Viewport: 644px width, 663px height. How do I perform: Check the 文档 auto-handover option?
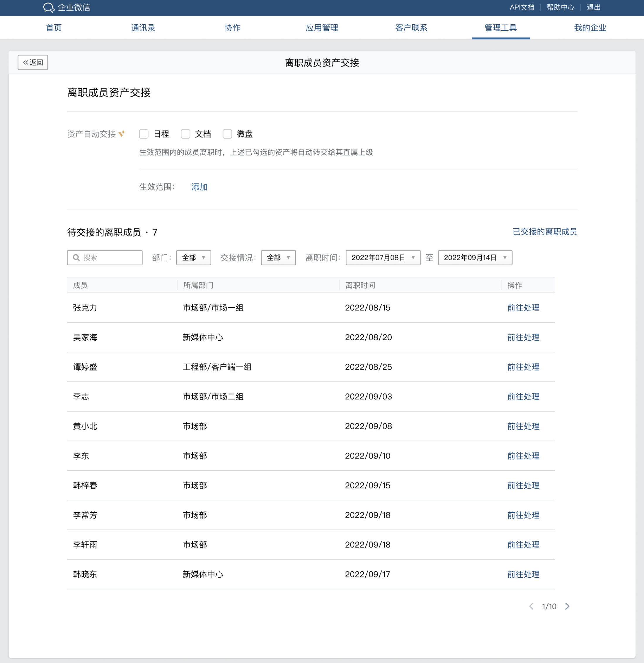tap(185, 134)
